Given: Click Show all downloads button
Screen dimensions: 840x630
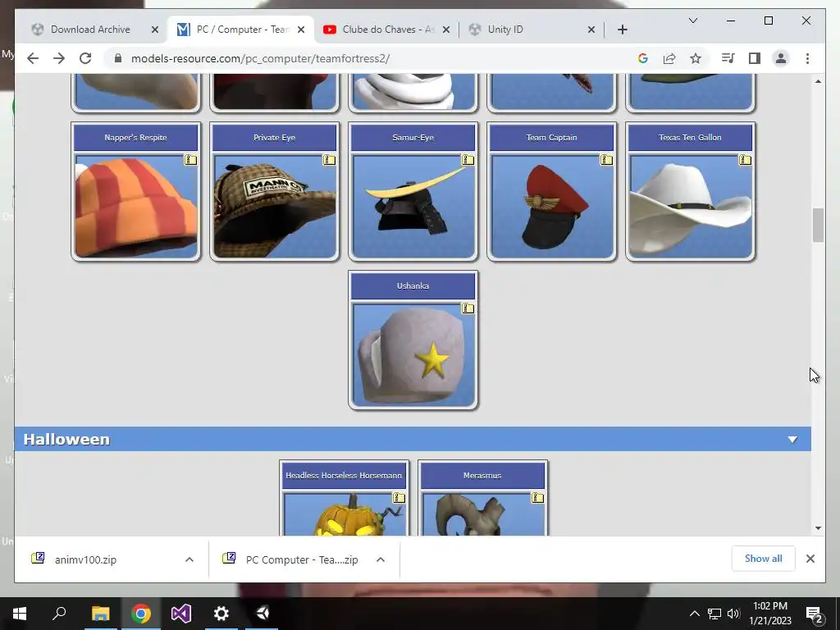Looking at the screenshot, I should (764, 558).
